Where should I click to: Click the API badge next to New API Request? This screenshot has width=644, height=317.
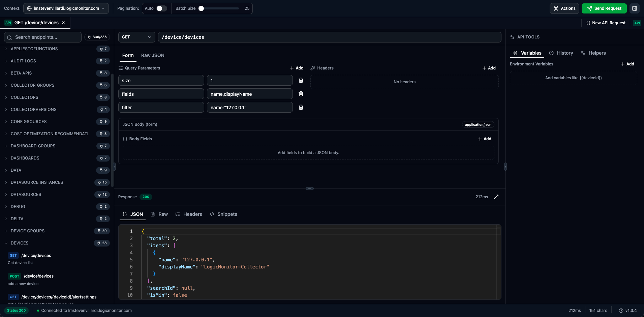637,23
